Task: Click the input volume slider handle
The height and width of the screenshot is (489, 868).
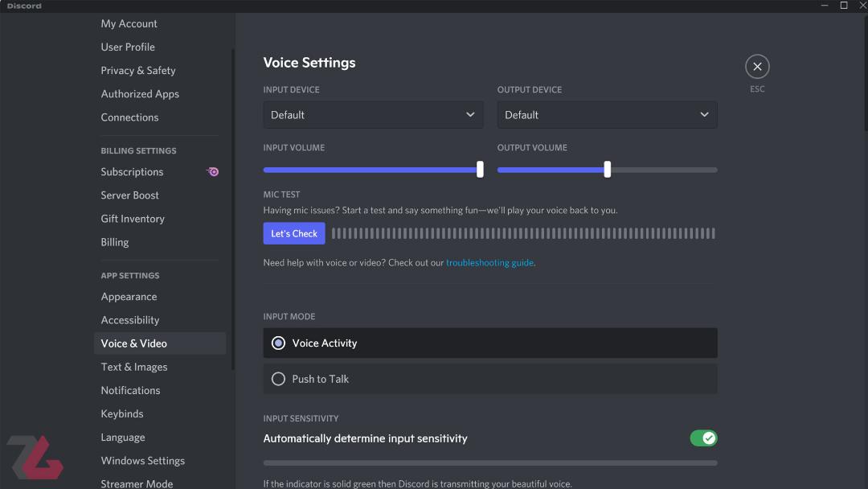Action: point(480,170)
